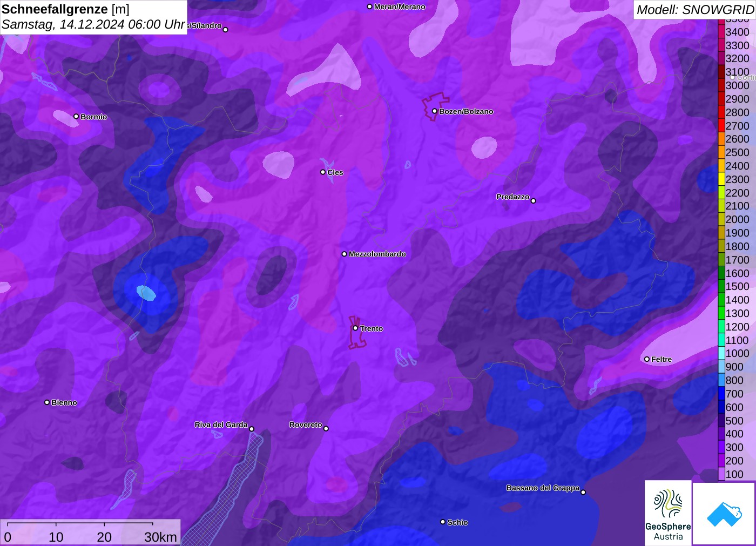
Task: Select the Rovereto location marker
Action: click(326, 428)
